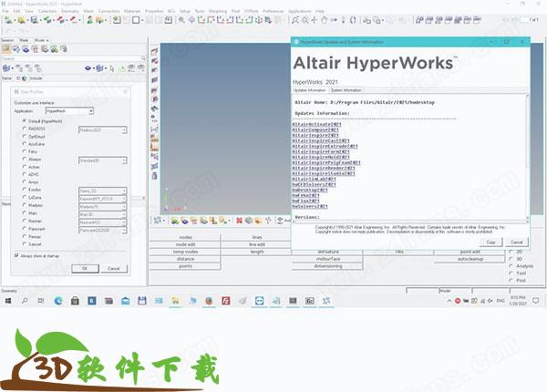Open the hwSolvers2021 link
Viewport: 547px width, 392px height.
(x=310, y=206)
